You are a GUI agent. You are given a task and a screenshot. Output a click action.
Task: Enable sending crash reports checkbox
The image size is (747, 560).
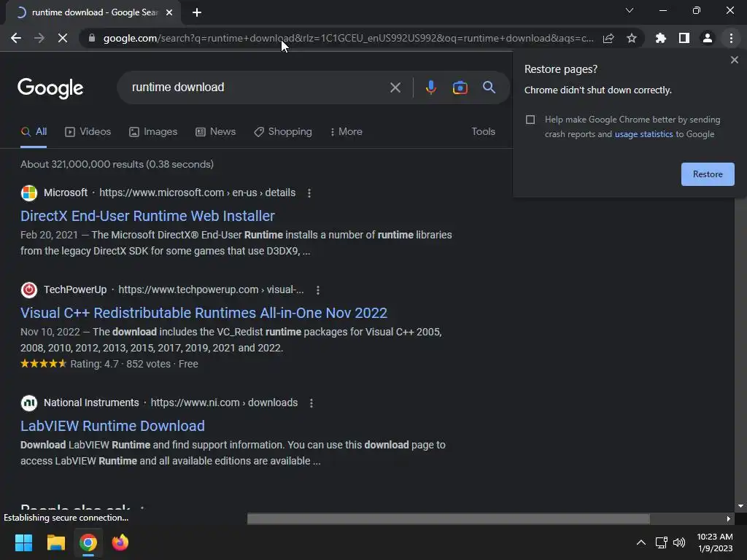(x=530, y=120)
